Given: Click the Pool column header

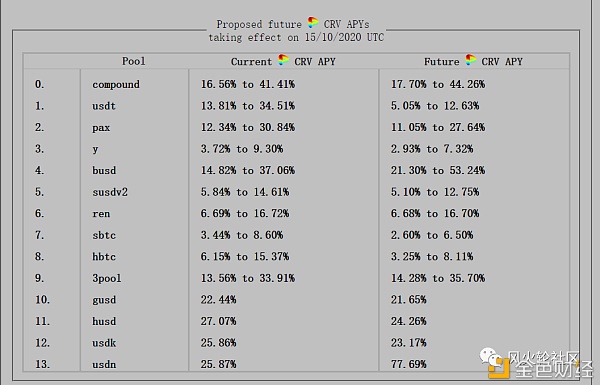Looking at the screenshot, I should tap(134, 61).
